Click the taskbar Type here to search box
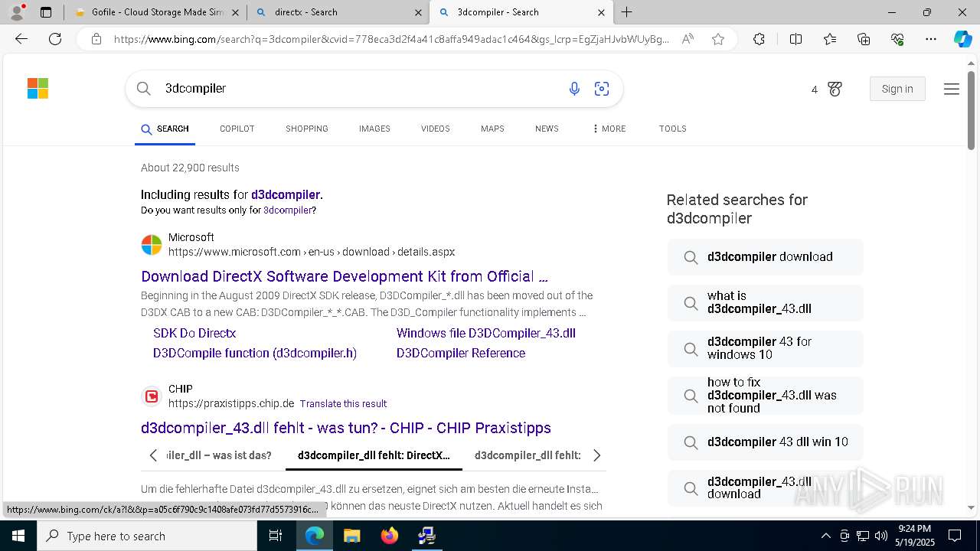This screenshot has width=980, height=551. pyautogui.click(x=147, y=536)
